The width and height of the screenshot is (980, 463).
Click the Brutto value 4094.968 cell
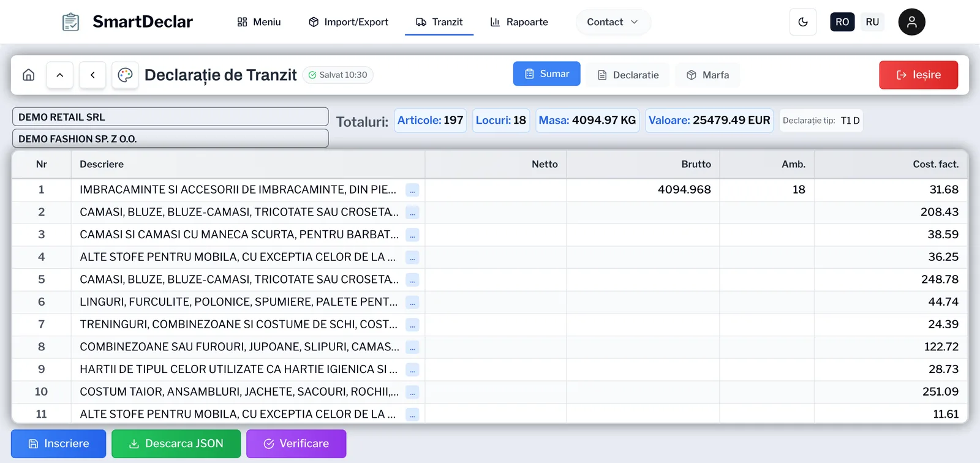pos(643,190)
